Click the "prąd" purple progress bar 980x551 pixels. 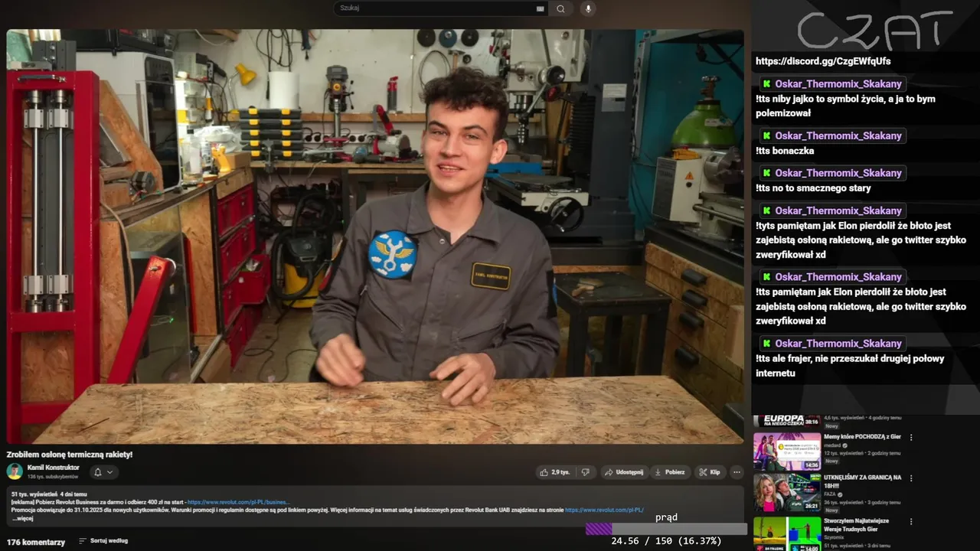[x=666, y=529]
